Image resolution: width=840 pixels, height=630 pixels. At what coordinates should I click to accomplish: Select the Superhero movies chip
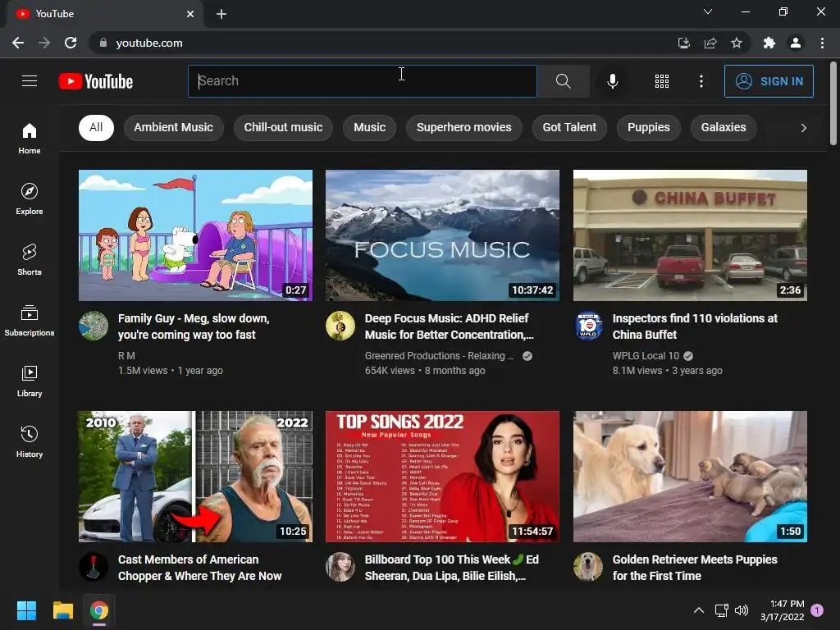point(464,127)
